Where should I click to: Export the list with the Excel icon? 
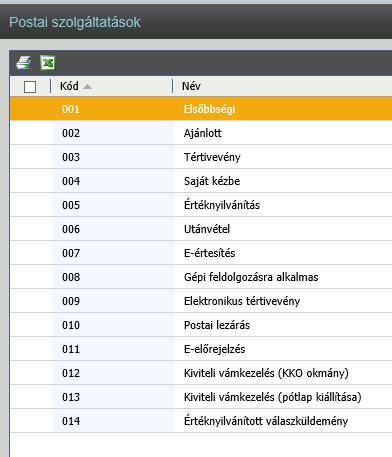(x=48, y=63)
